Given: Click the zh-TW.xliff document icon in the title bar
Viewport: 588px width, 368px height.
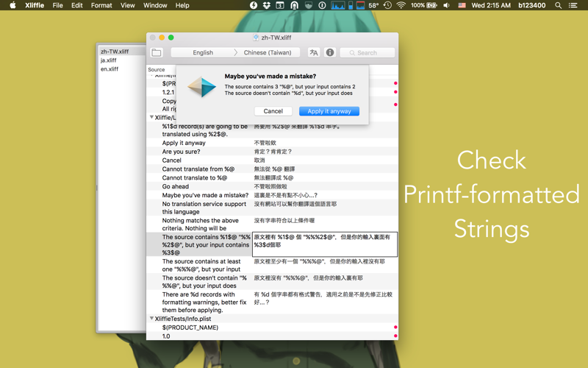Looking at the screenshot, I should [x=256, y=38].
